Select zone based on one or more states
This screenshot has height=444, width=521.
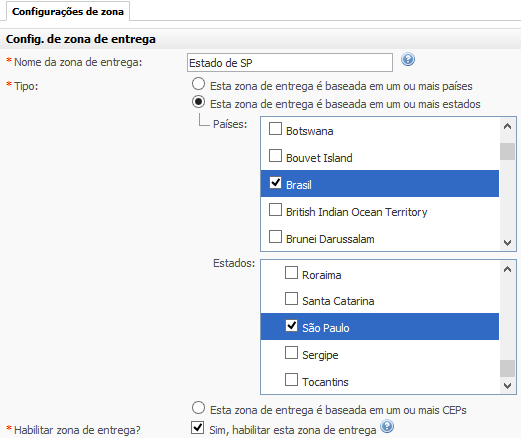point(198,102)
